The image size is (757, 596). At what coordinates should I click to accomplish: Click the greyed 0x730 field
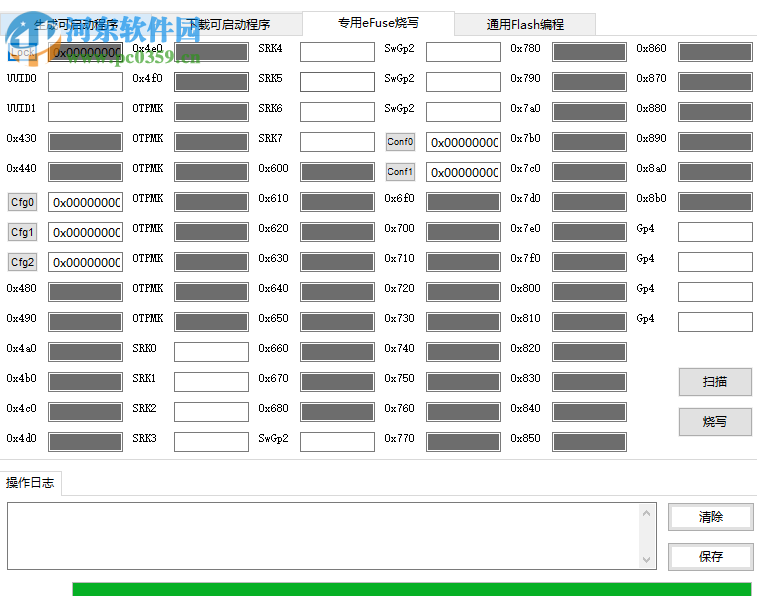tap(463, 322)
